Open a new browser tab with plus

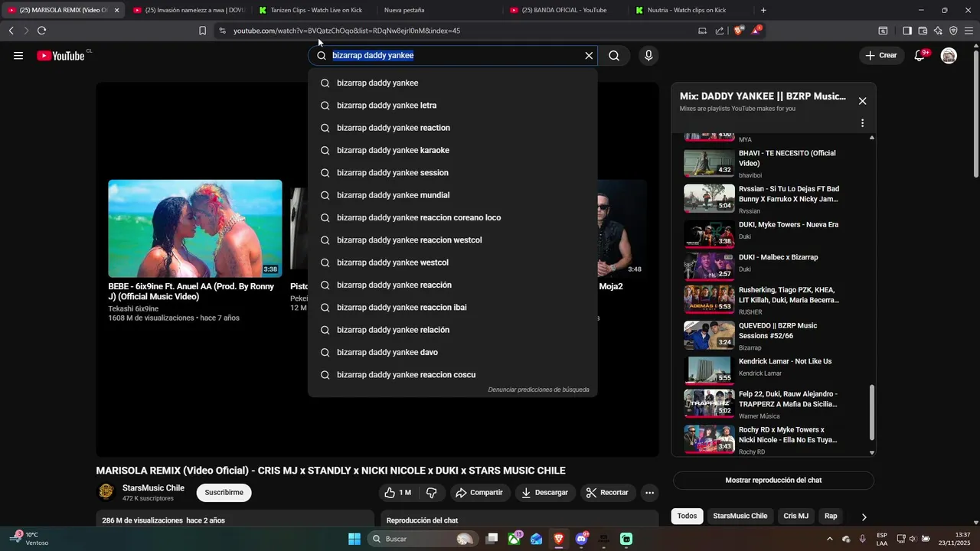tap(763, 10)
